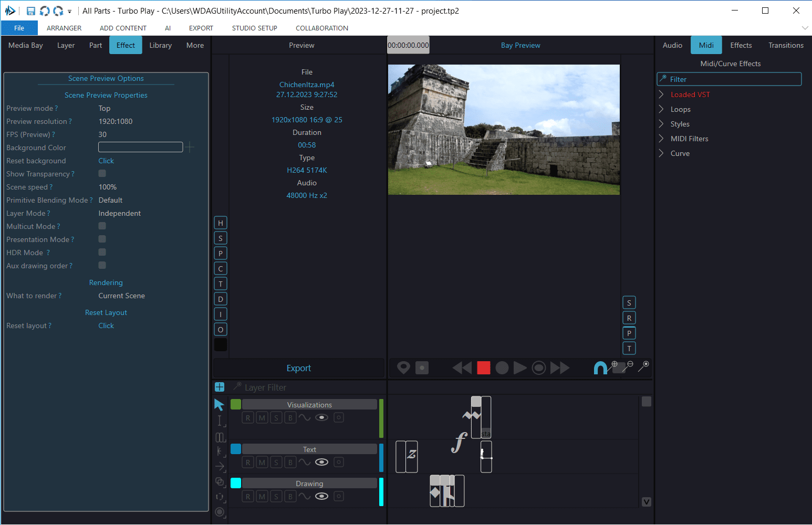
Task: Click the Reset background link
Action: click(106, 161)
